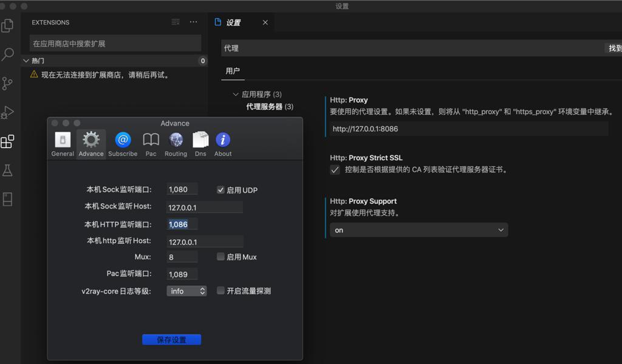The image size is (622, 364).
Task: Click the settings file icon on tab
Action: click(217, 22)
